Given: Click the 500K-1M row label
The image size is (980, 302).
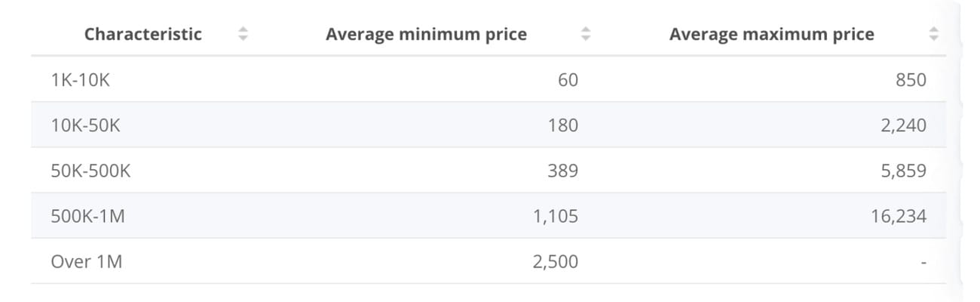Looking at the screenshot, I should [87, 217].
